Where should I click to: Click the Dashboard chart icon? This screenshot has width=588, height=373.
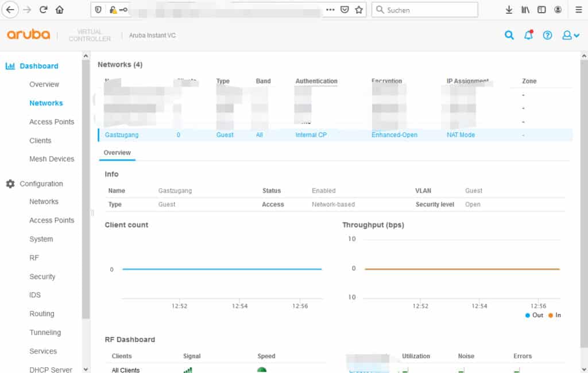pos(10,66)
